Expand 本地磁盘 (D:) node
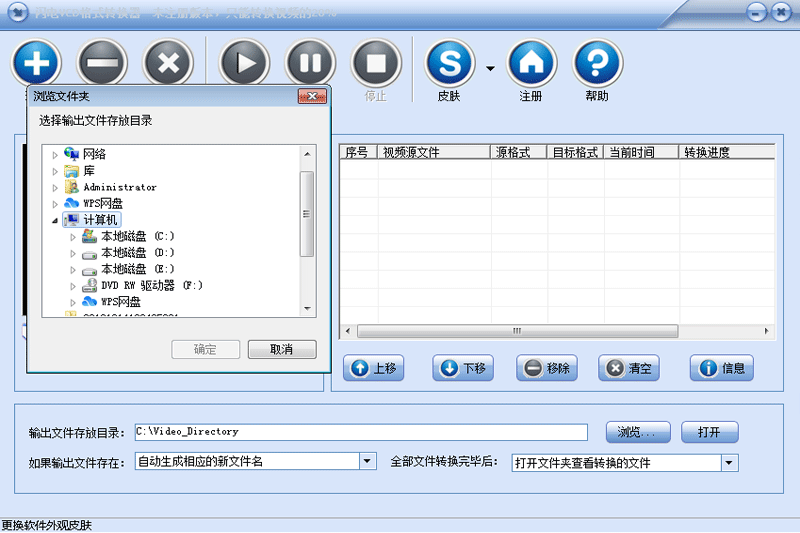The width and height of the screenshot is (800, 533). coord(73,253)
